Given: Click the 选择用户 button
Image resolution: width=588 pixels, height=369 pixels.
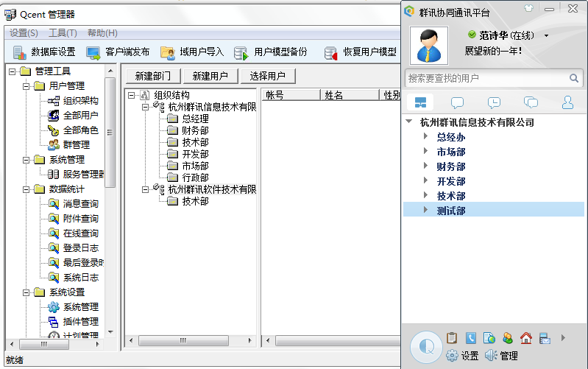Looking at the screenshot, I should [x=268, y=76].
